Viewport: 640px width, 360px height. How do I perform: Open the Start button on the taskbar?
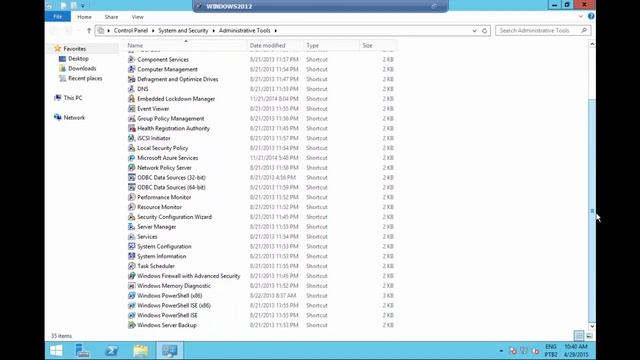coord(56,351)
